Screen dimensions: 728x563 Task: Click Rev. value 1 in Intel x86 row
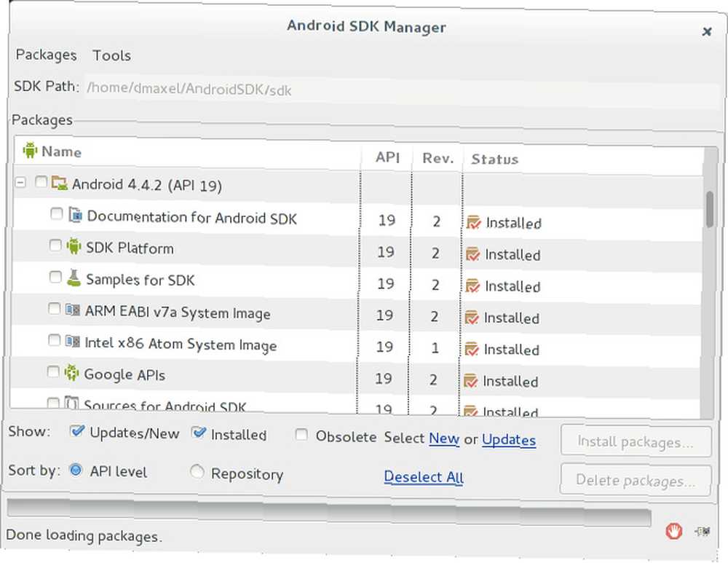tap(435, 348)
